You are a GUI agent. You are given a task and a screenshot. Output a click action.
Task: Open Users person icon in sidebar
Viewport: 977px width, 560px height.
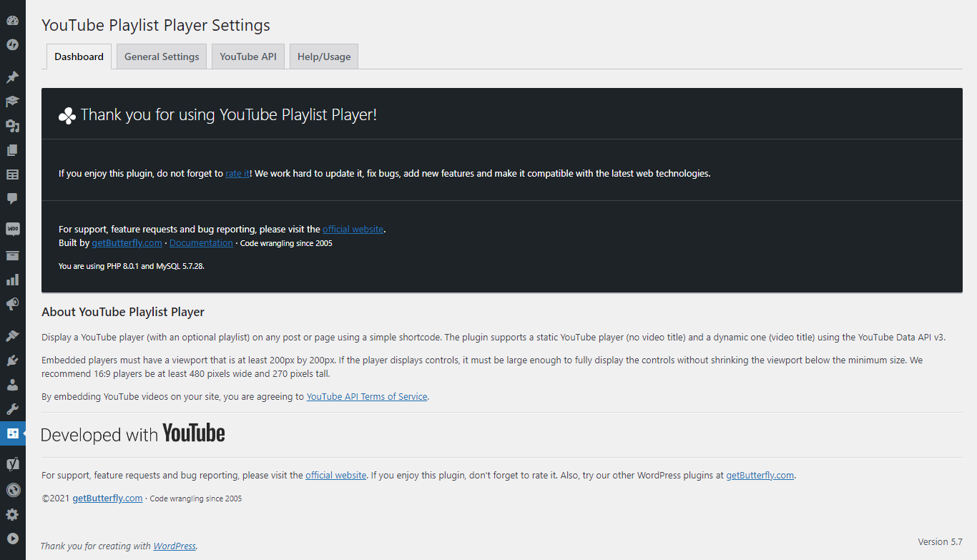pos(12,385)
